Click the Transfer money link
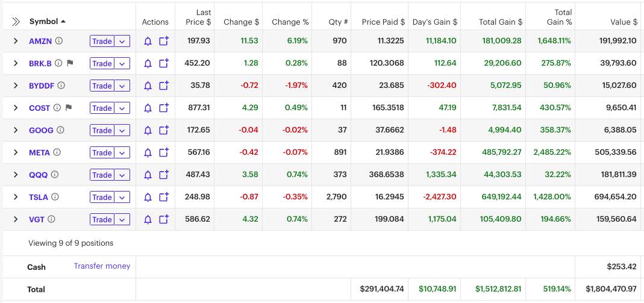The image size is (644, 303). click(x=102, y=266)
